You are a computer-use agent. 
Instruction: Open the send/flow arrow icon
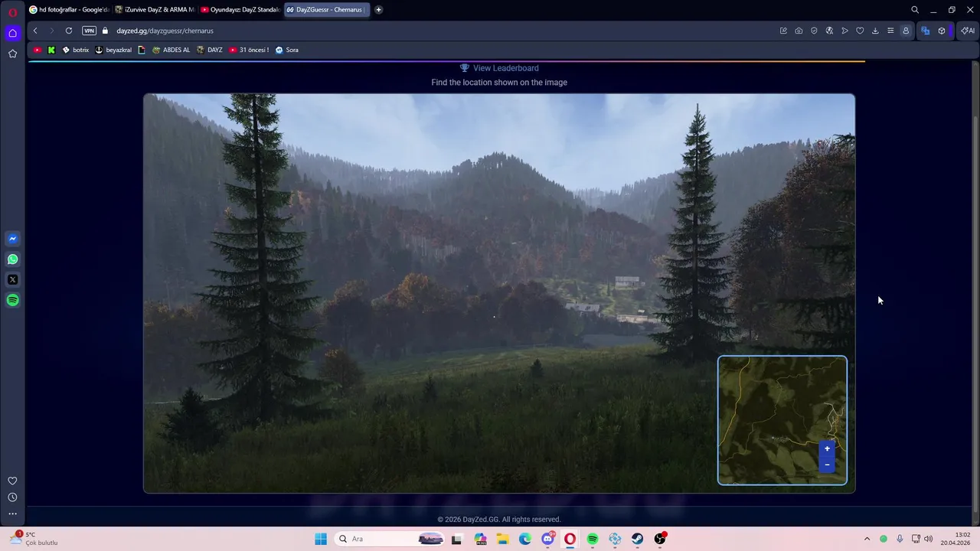pyautogui.click(x=844, y=31)
